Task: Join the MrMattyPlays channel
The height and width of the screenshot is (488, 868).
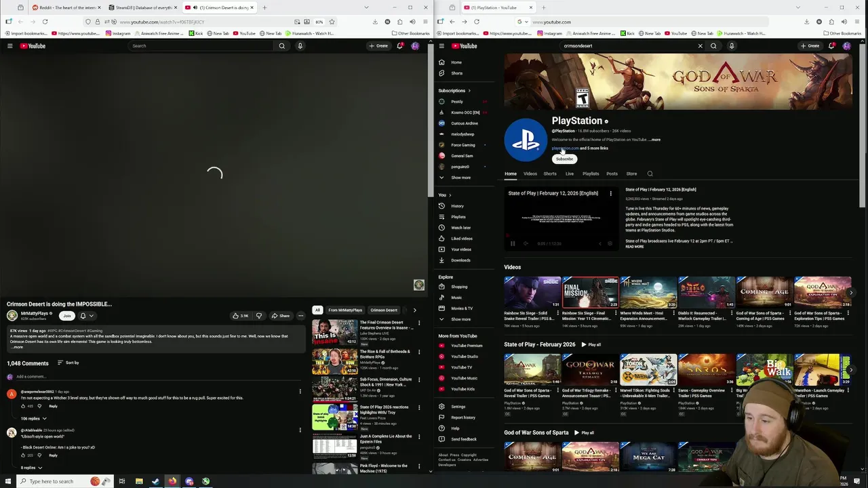Action: [x=66, y=316]
